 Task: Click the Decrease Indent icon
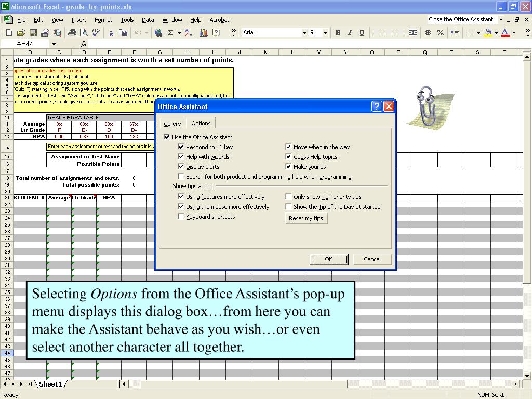pos(455,33)
